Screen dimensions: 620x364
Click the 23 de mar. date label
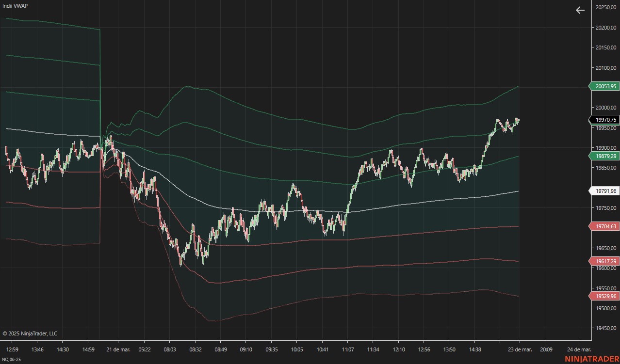point(520,349)
